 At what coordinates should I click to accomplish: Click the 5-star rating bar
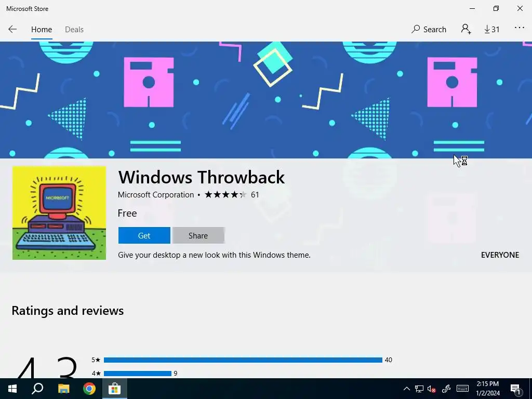243,360
